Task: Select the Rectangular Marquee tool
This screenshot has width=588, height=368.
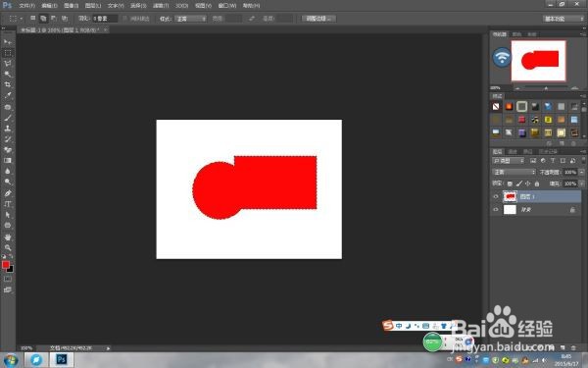Action: click(8, 53)
